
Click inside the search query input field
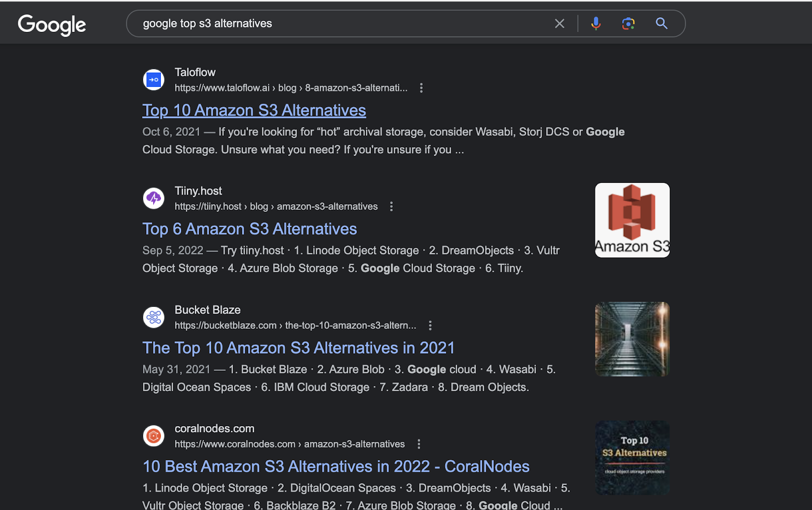[304, 23]
